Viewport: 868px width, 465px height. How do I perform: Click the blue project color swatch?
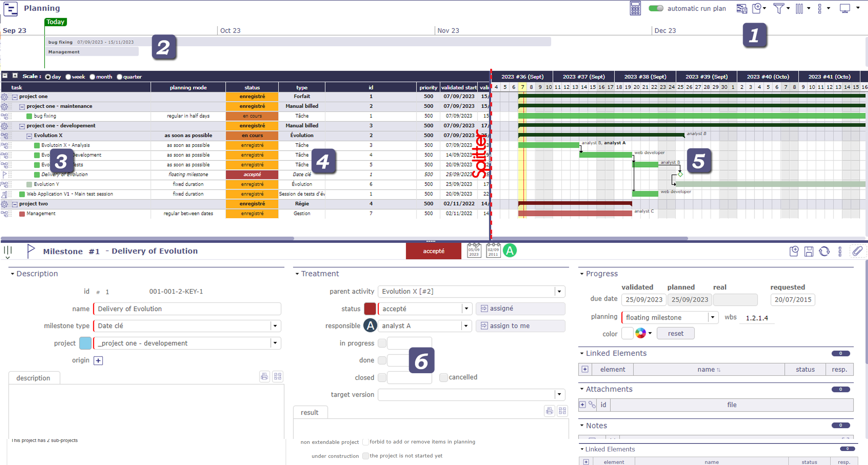click(85, 343)
